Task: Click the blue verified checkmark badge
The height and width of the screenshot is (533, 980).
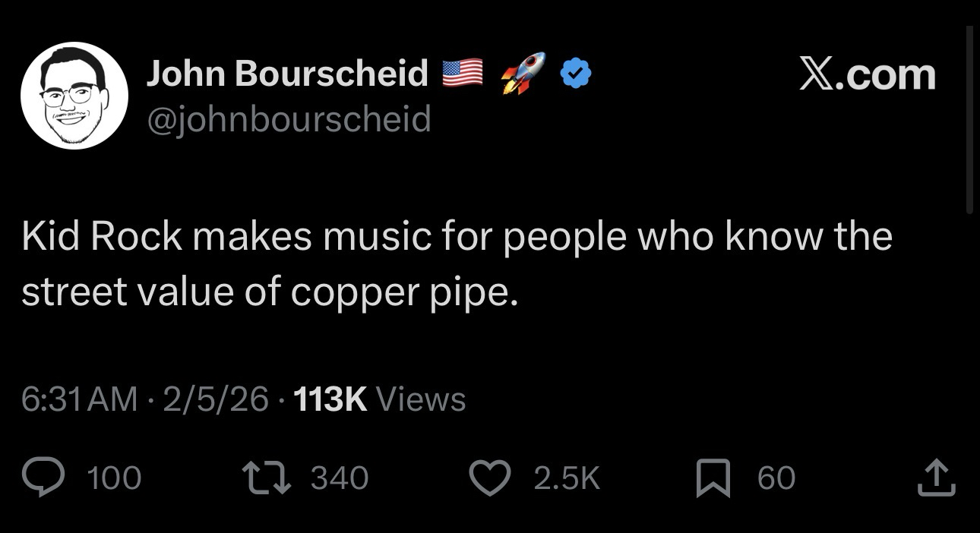Action: [575, 73]
